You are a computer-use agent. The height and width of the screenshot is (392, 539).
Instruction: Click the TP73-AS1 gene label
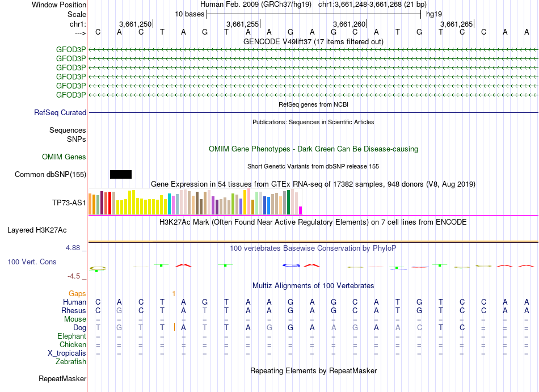69,203
